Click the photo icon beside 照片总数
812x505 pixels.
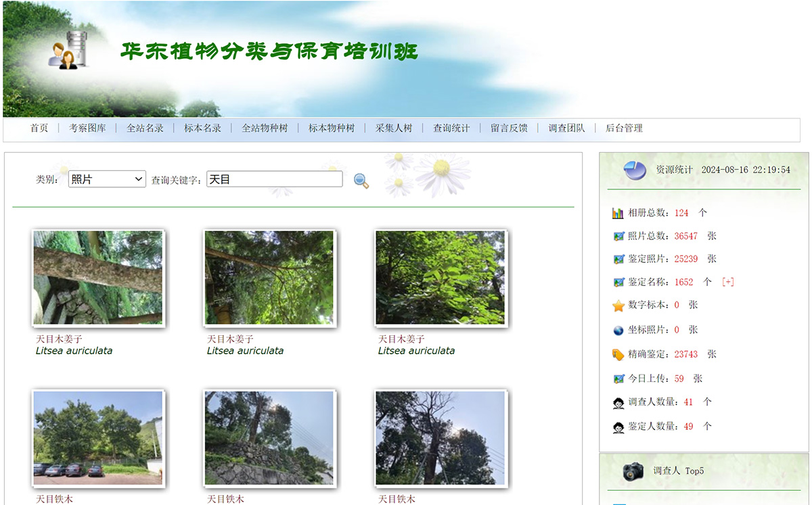[616, 235]
